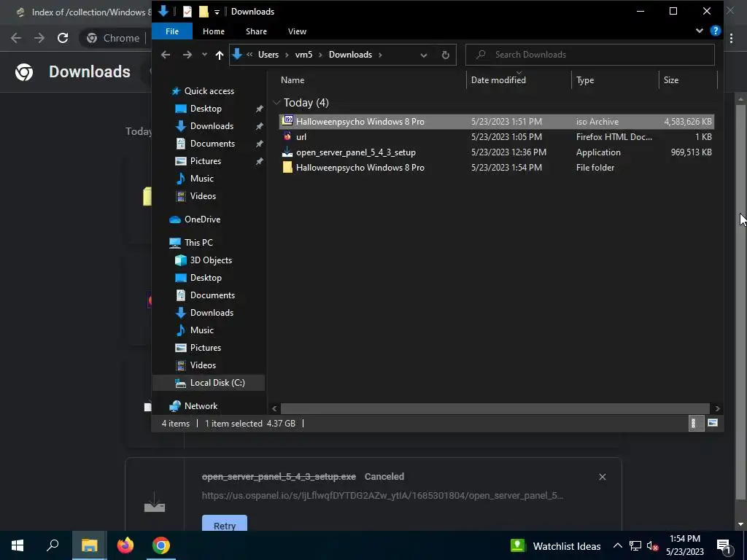Remove the canceled download entry in Chrome
Screen dimensions: 747x560
coord(602,477)
